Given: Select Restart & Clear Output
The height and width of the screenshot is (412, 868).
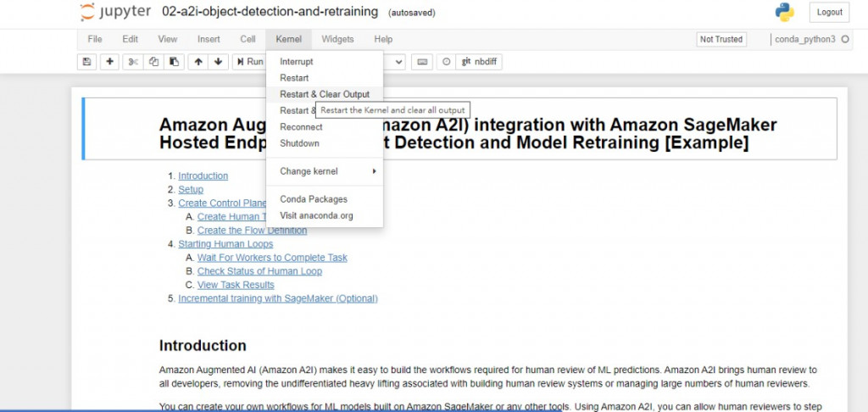Looking at the screenshot, I should tap(325, 94).
